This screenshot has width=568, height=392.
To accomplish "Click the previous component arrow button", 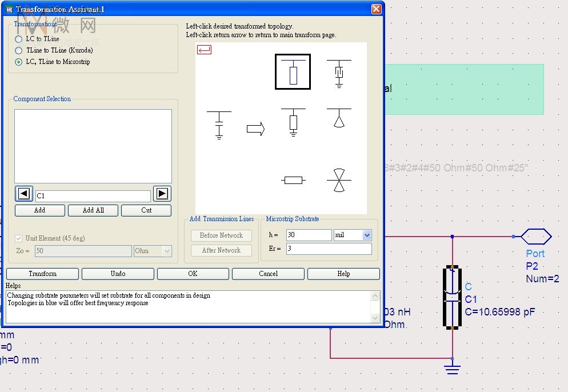I will point(24,194).
